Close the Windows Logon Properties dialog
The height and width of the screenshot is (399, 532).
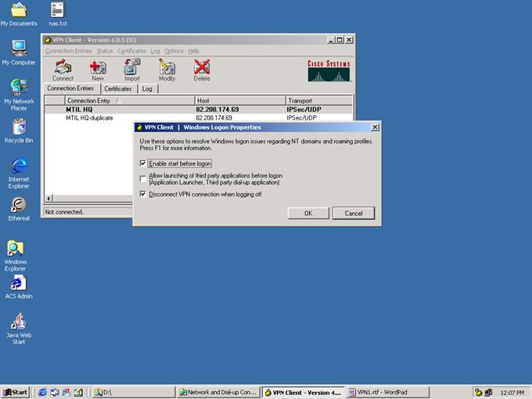[375, 127]
